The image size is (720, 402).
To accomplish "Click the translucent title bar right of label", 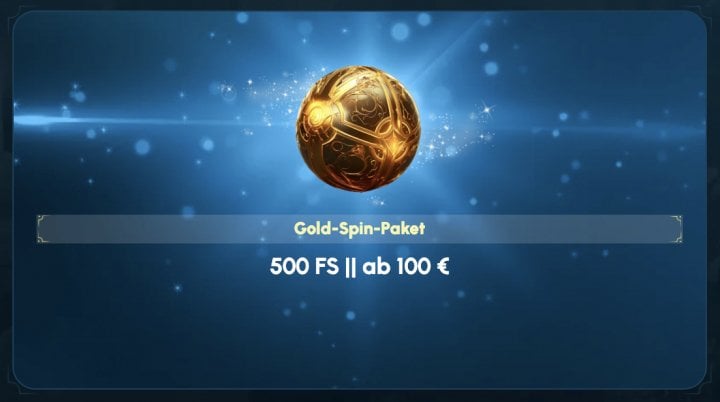I will 554,229.
